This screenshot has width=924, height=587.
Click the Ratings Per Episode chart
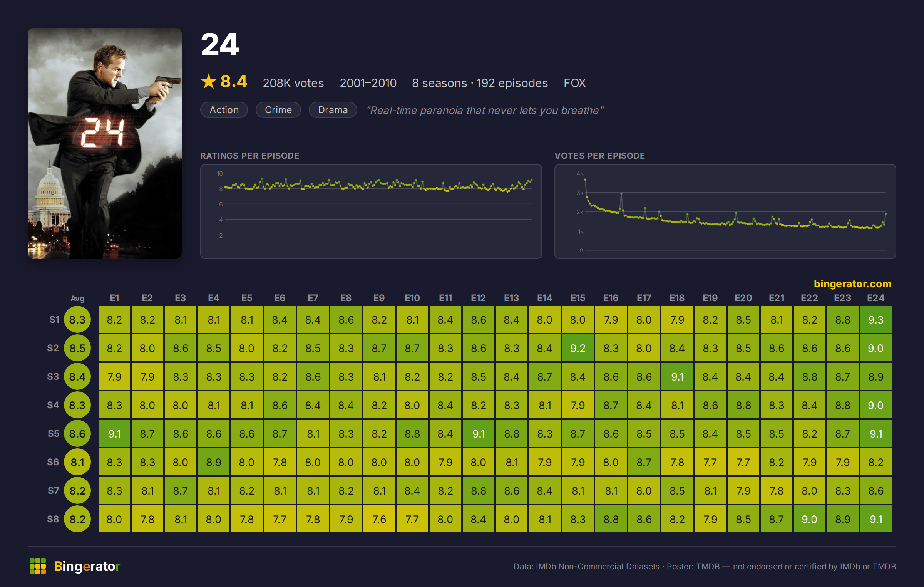pos(371,211)
